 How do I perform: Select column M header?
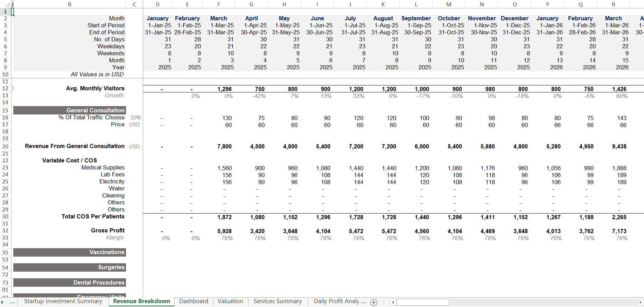[x=449, y=4]
